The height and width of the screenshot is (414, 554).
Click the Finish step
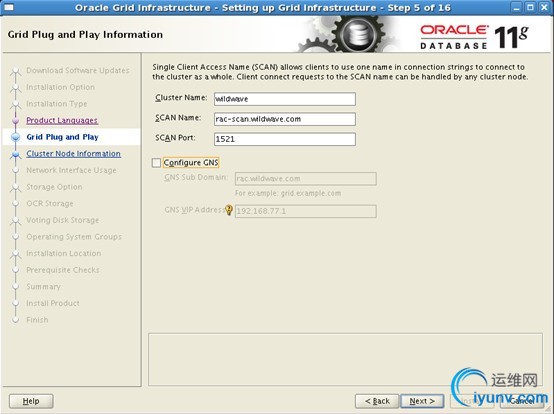37,320
